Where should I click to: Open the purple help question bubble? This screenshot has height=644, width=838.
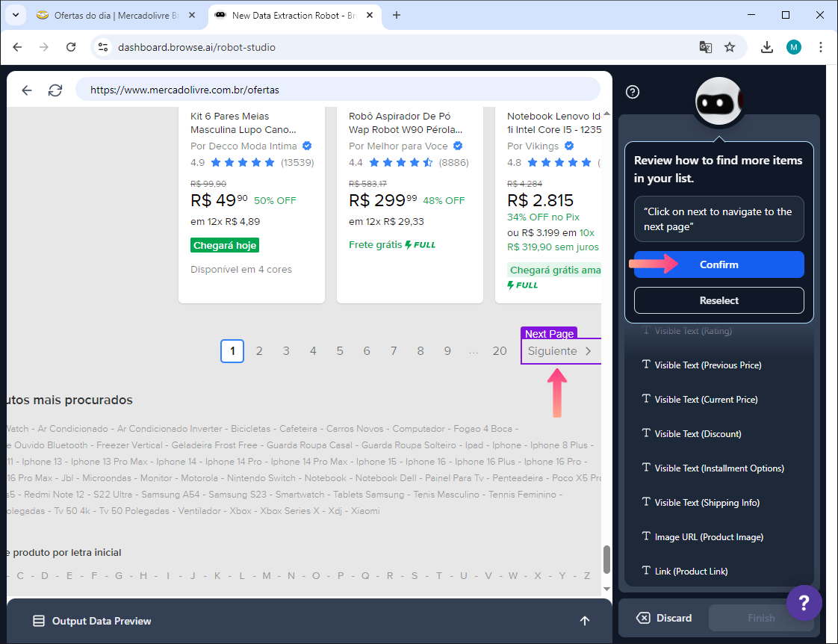coord(804,603)
